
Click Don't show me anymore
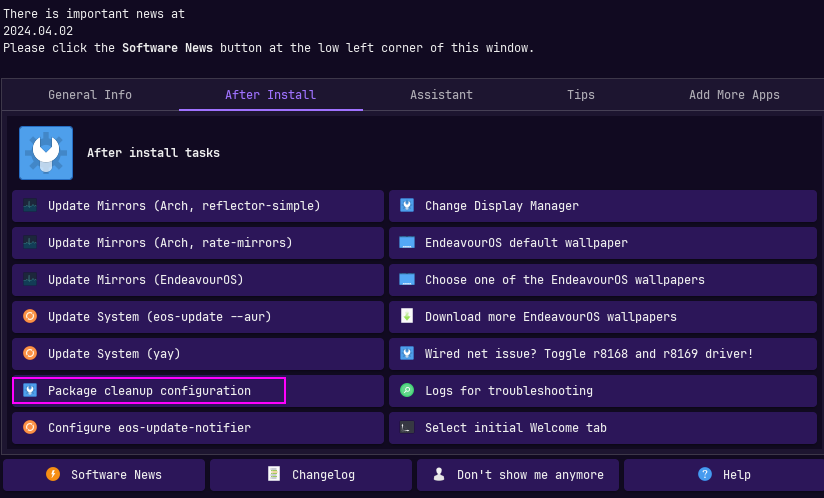pyautogui.click(x=518, y=475)
